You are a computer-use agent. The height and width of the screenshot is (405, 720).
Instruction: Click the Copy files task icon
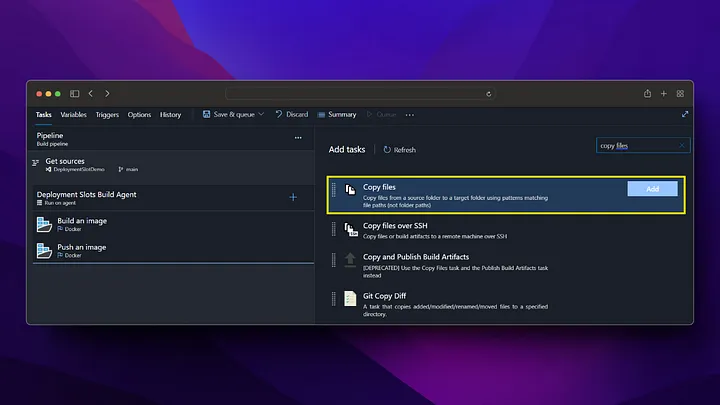coord(350,189)
